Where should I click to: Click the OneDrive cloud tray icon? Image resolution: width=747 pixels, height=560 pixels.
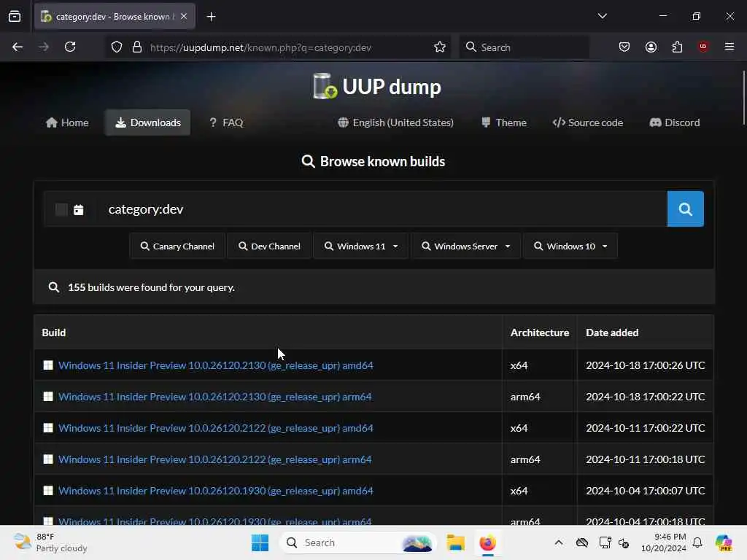581,542
